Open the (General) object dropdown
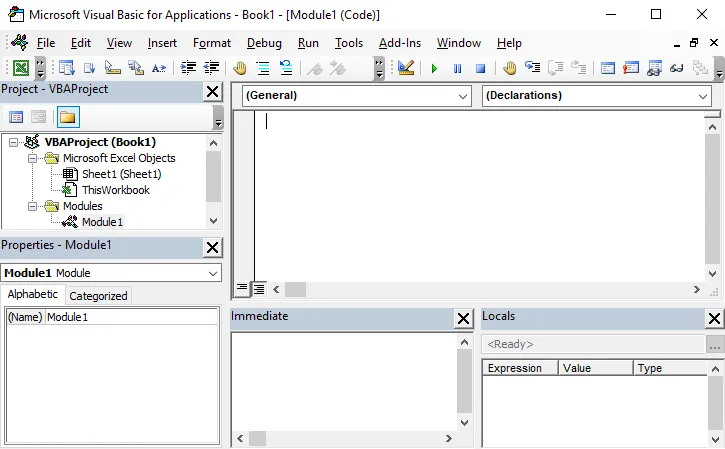The width and height of the screenshot is (725, 449). [462, 96]
